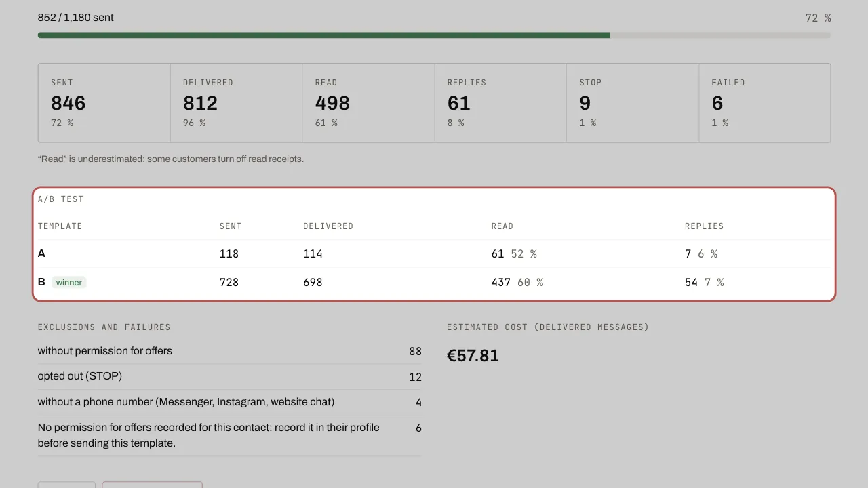
Task: Select the estimated cost €57.81
Action: 473,356
